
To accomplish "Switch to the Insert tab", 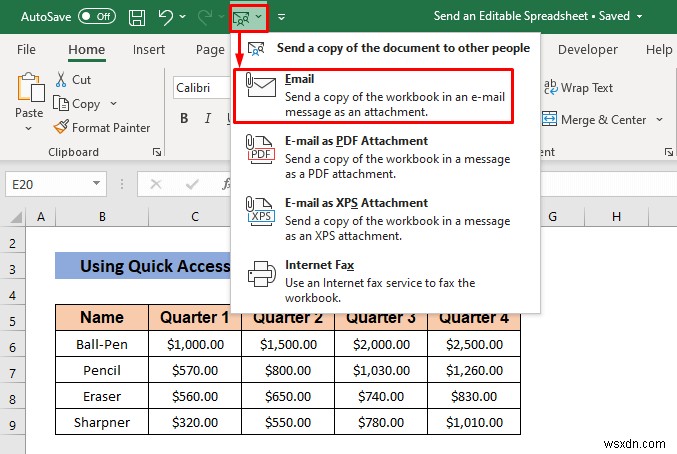I will (149, 49).
